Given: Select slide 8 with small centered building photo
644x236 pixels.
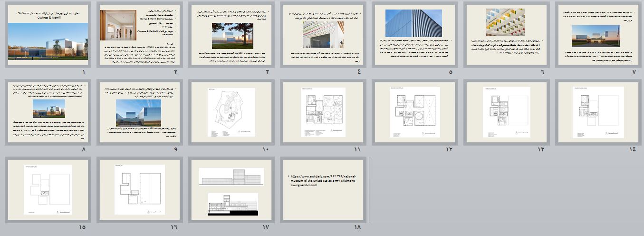Looking at the screenshot, I should pyautogui.click(x=48, y=112).
